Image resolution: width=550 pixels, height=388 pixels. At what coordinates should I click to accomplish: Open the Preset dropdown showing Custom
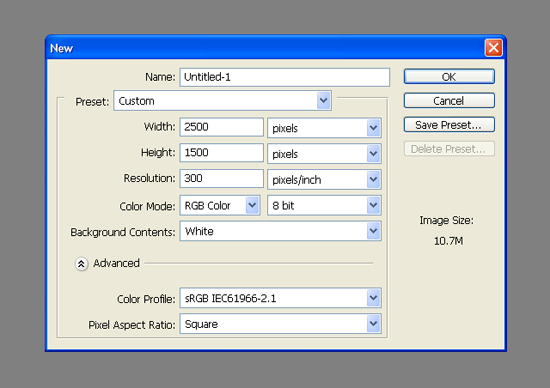click(x=222, y=101)
